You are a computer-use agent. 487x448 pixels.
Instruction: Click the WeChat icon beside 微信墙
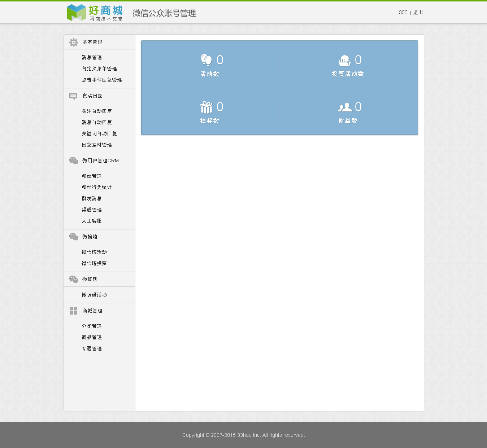coord(74,237)
